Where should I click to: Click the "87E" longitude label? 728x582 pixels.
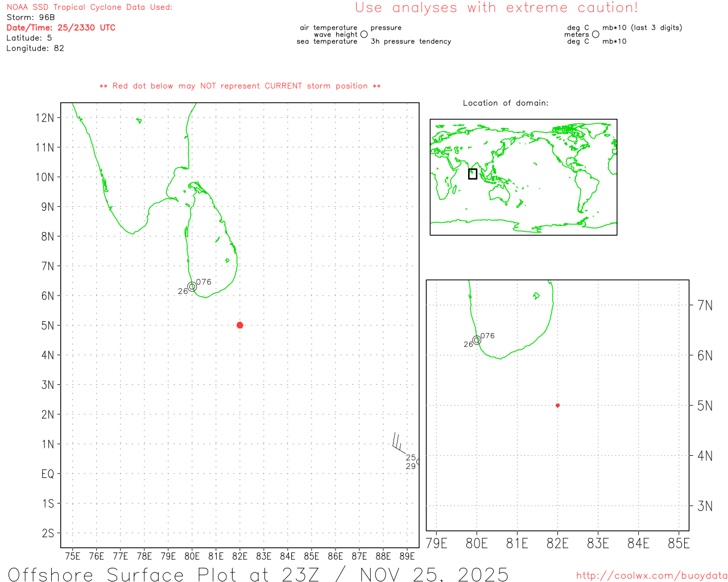click(x=359, y=556)
